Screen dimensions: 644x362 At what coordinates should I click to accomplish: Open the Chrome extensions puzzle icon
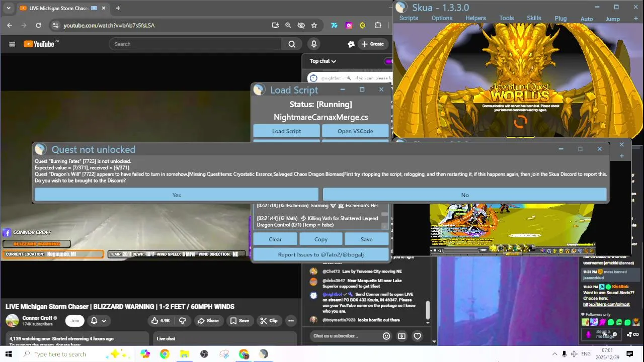pyautogui.click(x=378, y=25)
